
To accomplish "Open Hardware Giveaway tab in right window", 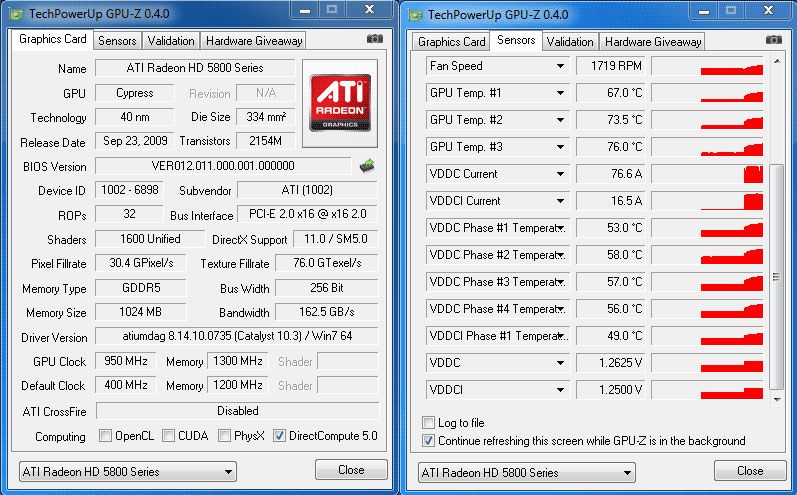I will pyautogui.click(x=653, y=42).
